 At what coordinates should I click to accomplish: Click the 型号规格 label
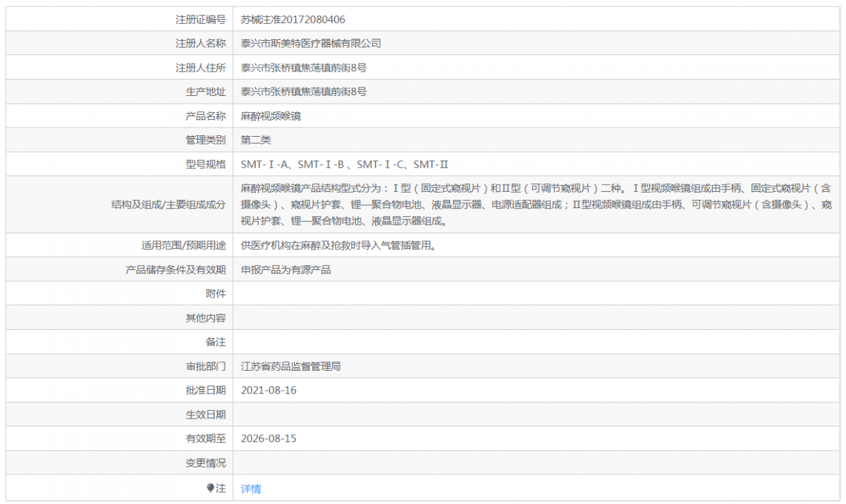[x=206, y=164]
